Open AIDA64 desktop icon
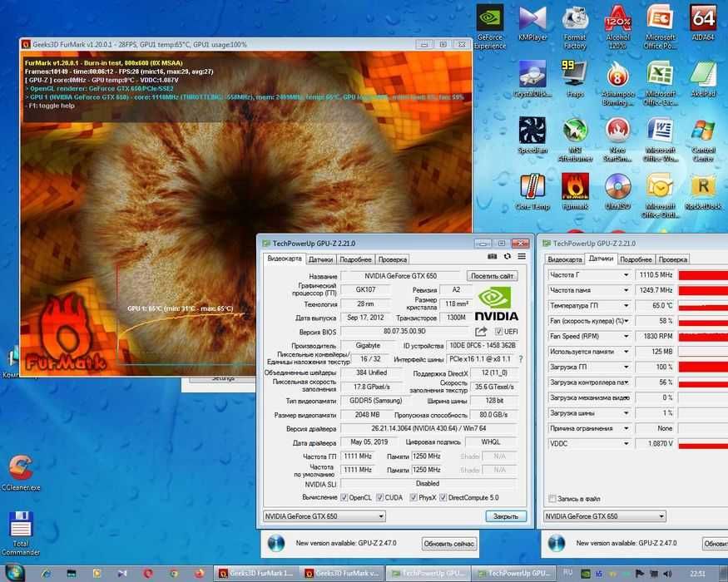 point(703,23)
